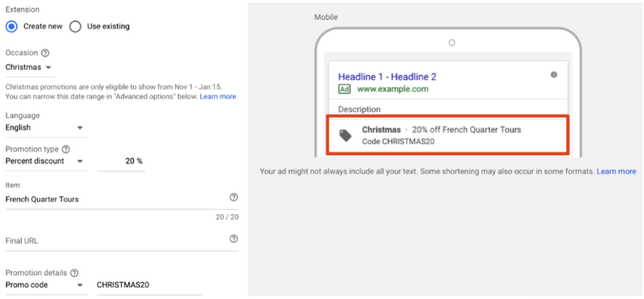Click the help icon in Final URL field

tap(234, 239)
